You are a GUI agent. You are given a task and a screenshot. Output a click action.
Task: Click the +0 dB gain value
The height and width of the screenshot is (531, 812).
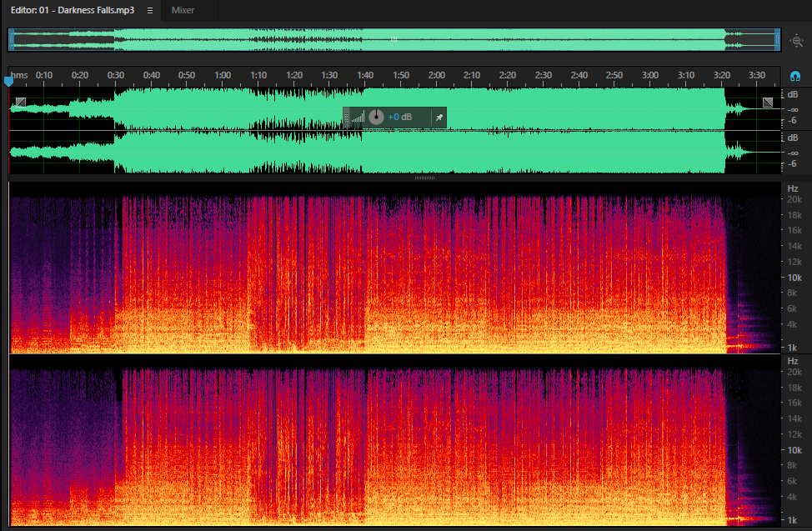[400, 117]
